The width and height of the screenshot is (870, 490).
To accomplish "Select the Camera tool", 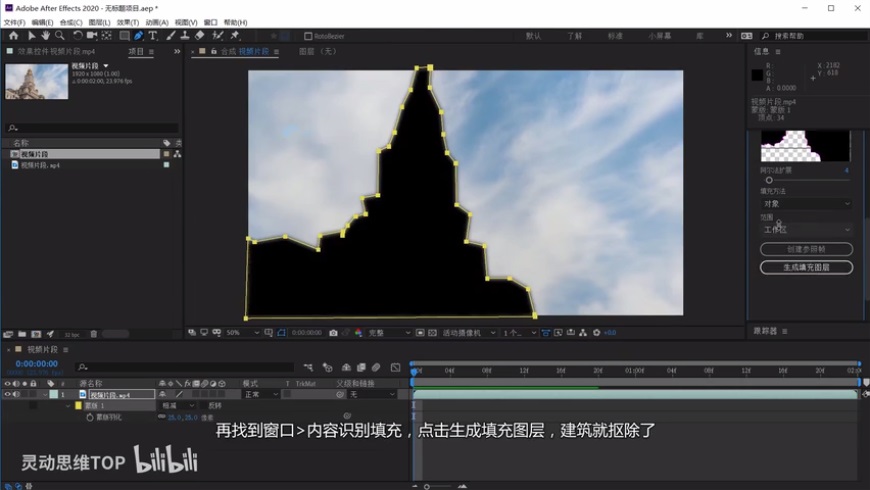I will (92, 36).
